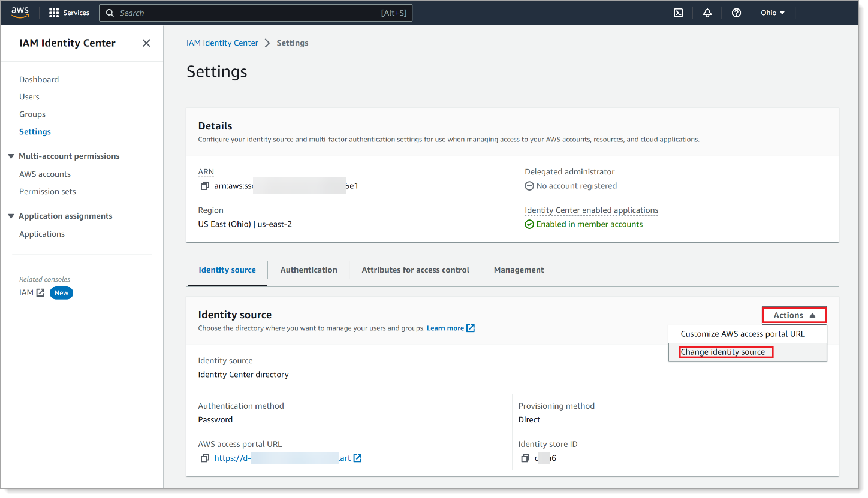Switch to the Authentication tab

[x=309, y=270]
